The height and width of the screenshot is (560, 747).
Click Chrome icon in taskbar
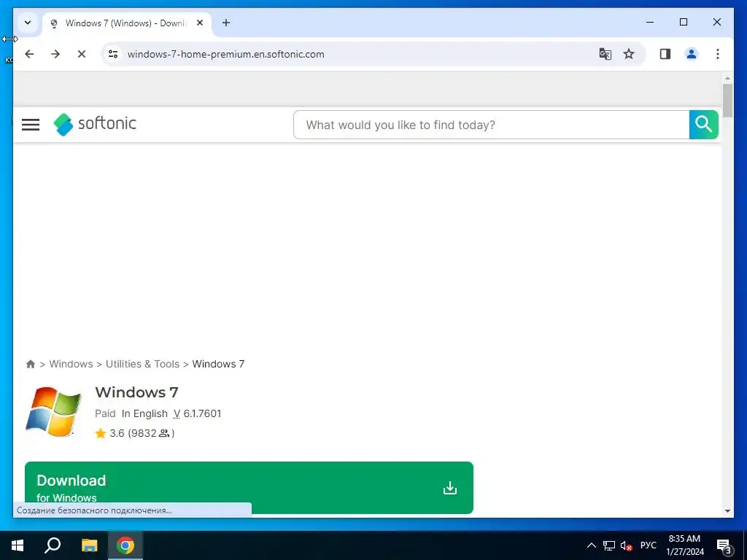125,545
